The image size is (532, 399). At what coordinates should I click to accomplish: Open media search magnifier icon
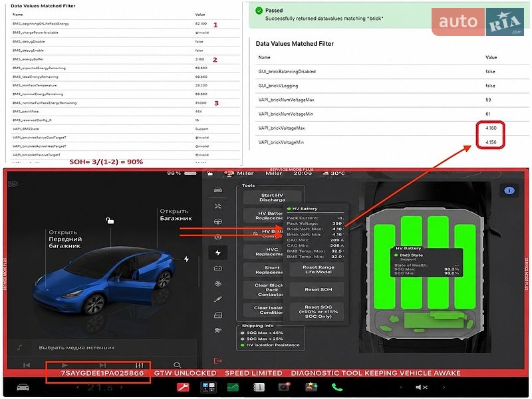click(177, 365)
